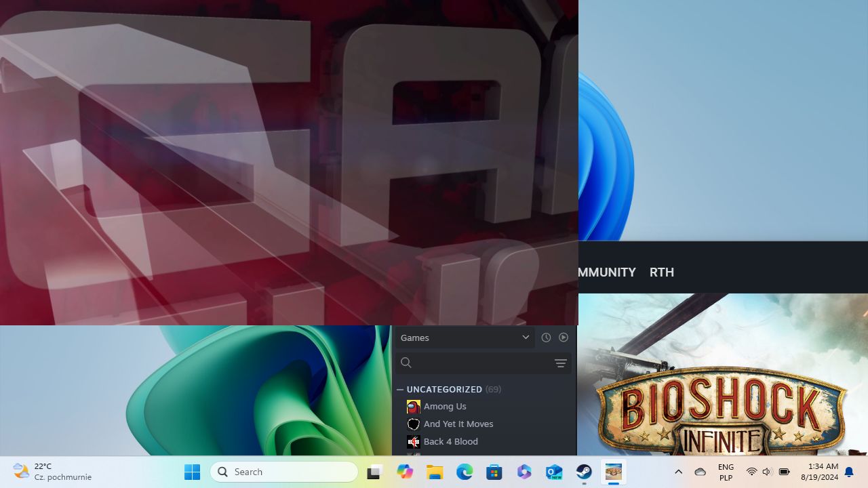Click the BioShock Infinite hero banner
Viewport: 868px width, 488px height.
[x=723, y=375]
